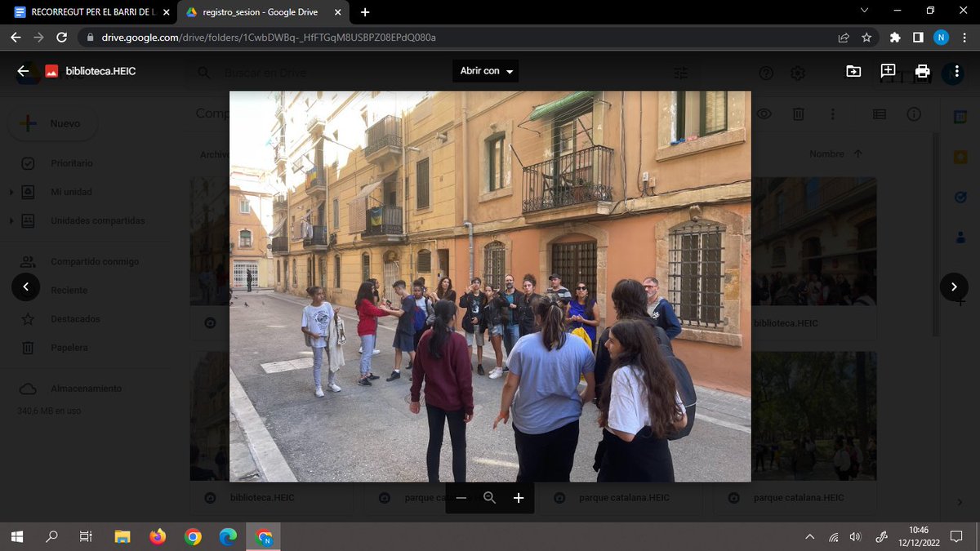The width and height of the screenshot is (980, 551).
Task: Open the 'Abrir con' dropdown
Action: [485, 71]
